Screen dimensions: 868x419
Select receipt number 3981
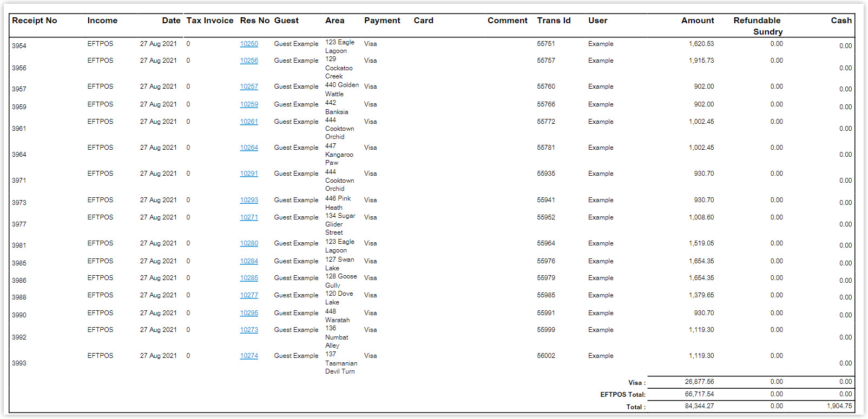[x=19, y=245]
